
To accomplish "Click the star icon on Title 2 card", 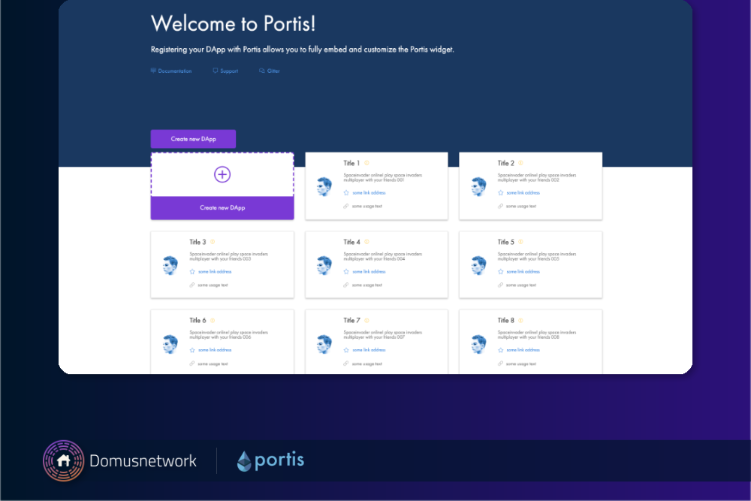I will [501, 193].
